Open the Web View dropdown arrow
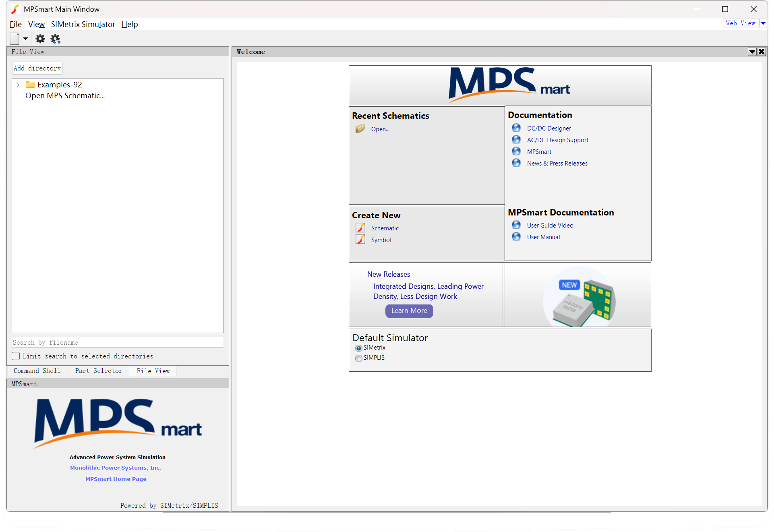The height and width of the screenshot is (532, 774). (x=763, y=23)
